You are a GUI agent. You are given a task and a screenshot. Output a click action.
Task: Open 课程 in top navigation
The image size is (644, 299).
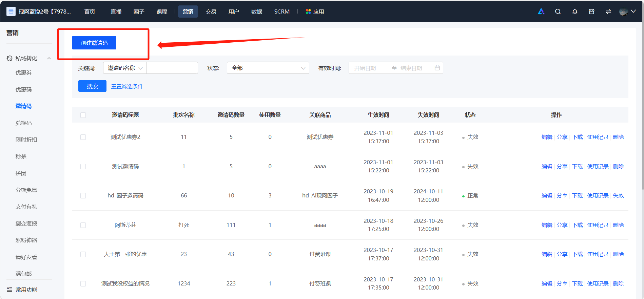click(x=162, y=12)
